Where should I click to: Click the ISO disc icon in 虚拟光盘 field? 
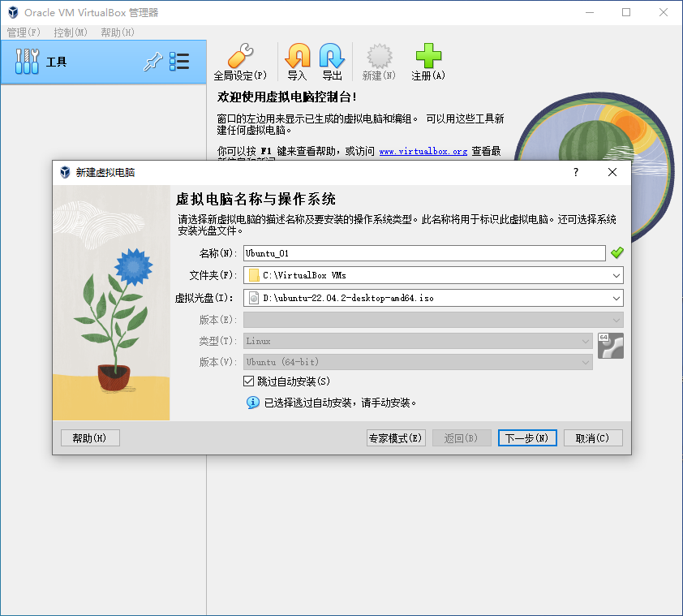[254, 298]
